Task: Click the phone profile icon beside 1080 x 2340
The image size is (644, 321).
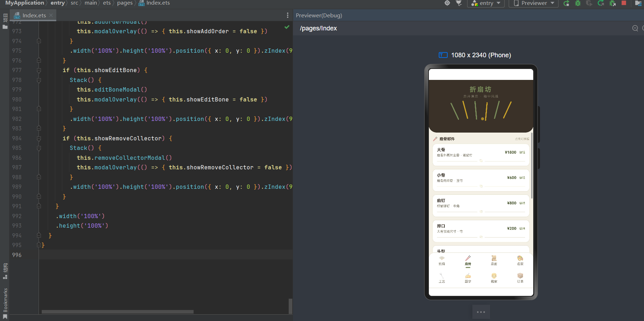Action: click(x=443, y=55)
